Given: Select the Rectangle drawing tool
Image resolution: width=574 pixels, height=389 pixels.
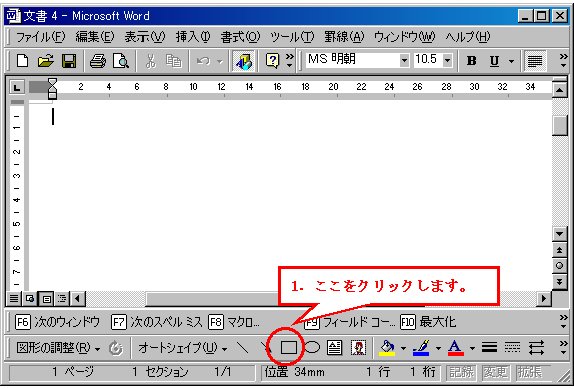Looking at the screenshot, I should [x=288, y=347].
